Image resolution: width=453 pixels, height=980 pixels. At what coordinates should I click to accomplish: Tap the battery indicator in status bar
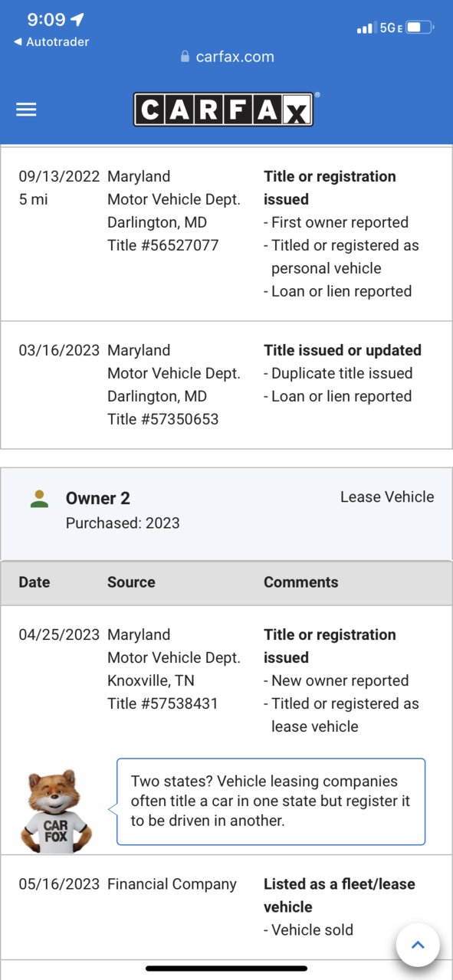[x=420, y=28]
